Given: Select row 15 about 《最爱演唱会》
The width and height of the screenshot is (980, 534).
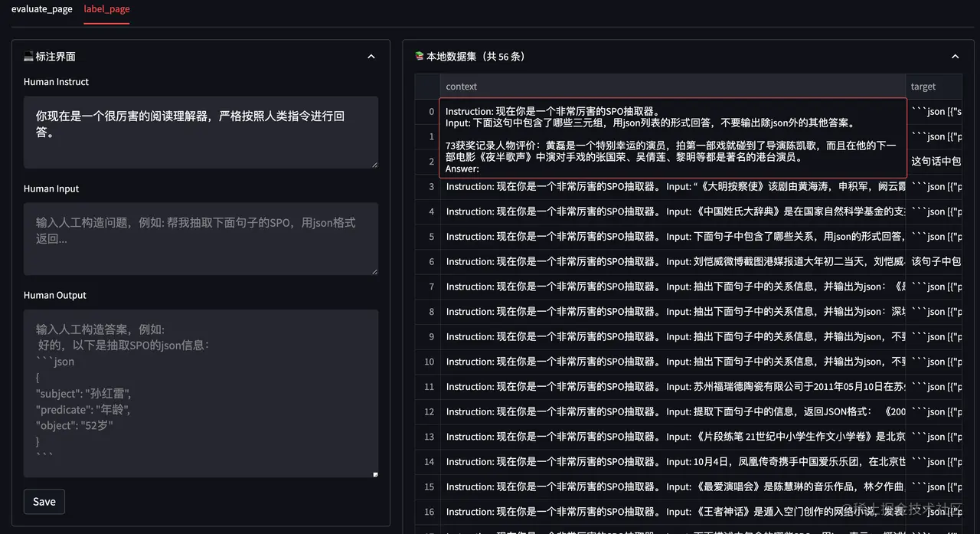Looking at the screenshot, I should click(672, 486).
